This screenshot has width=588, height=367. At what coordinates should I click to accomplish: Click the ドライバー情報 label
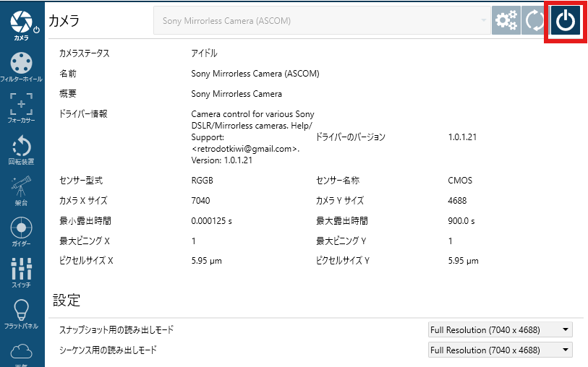83,114
